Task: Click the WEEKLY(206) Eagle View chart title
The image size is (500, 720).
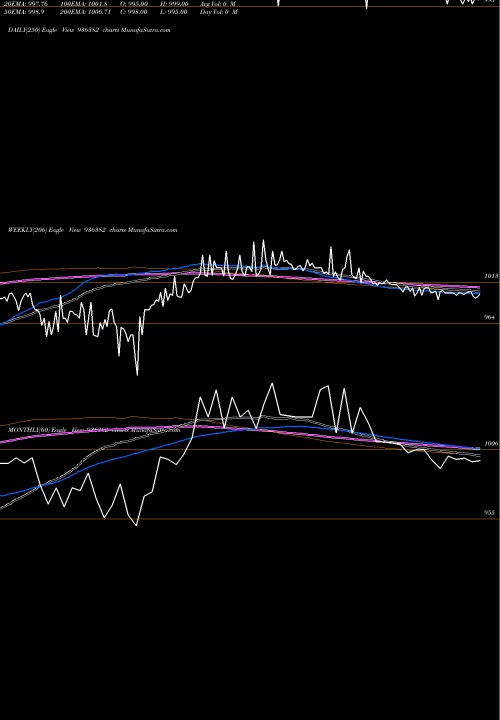Action: coord(92,230)
